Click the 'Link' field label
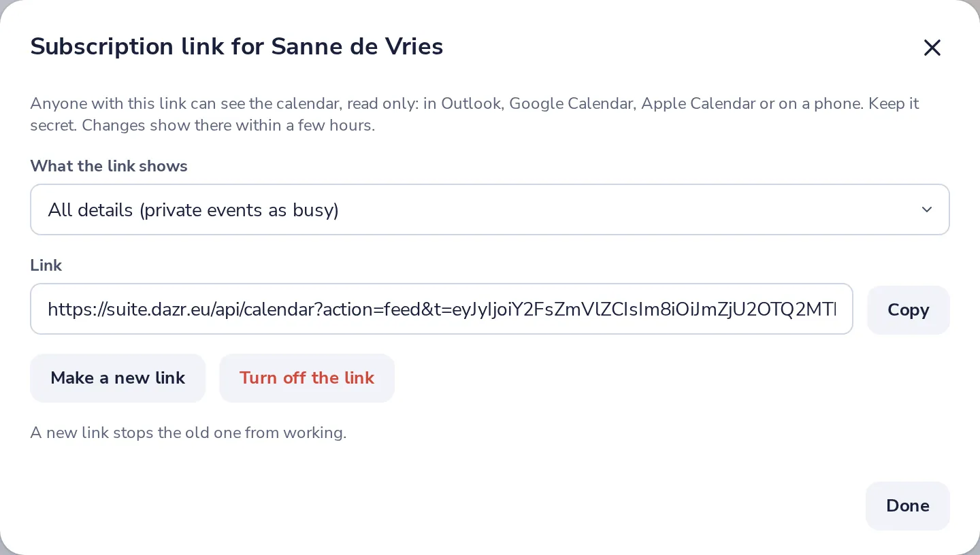Image resolution: width=980 pixels, height=555 pixels. point(46,265)
